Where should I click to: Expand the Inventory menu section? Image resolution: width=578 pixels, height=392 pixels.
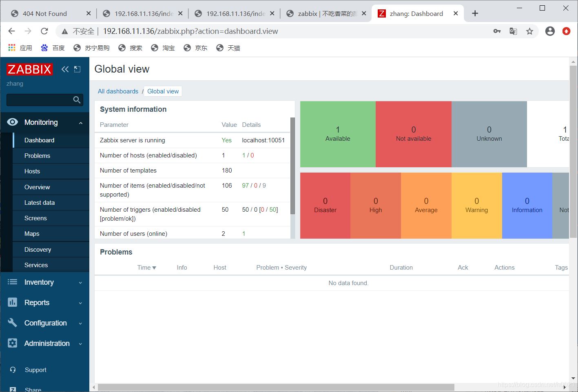[80, 283]
